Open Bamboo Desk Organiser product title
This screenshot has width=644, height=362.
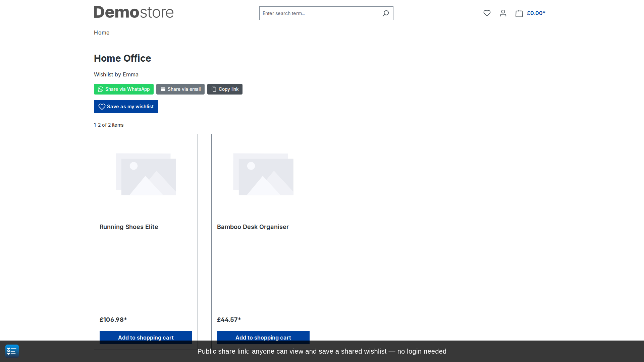point(253,227)
